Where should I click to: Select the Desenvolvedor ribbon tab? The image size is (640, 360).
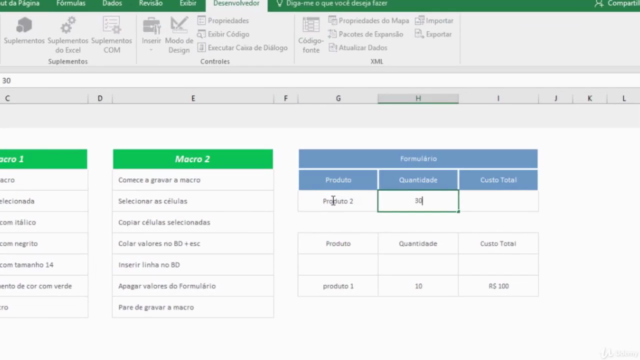(x=236, y=4)
